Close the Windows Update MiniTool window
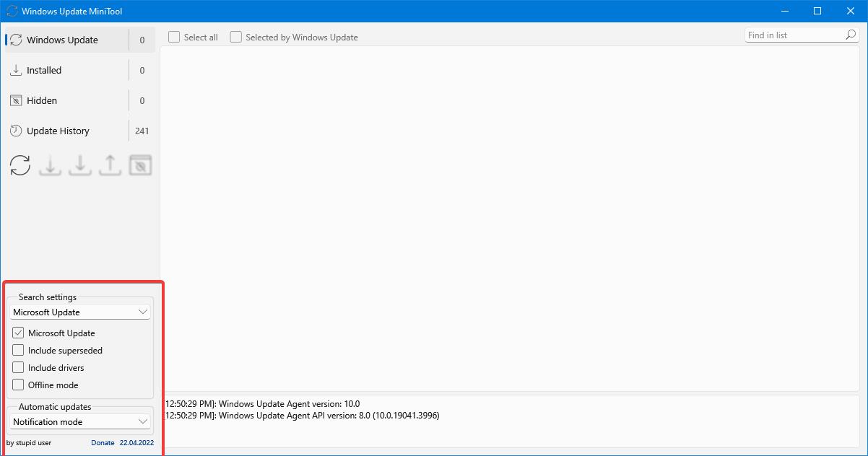Image resolution: width=868 pixels, height=456 pixels. click(x=851, y=11)
